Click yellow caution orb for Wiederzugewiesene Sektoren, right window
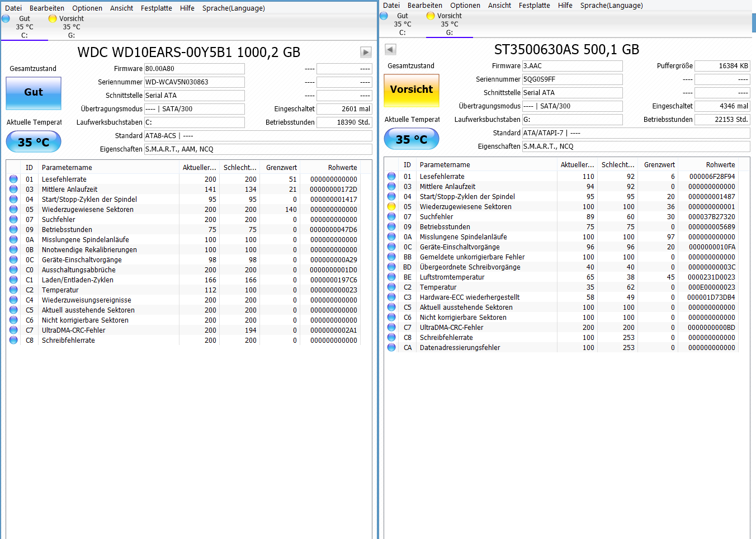Viewport: 756px width, 539px height. click(x=391, y=206)
